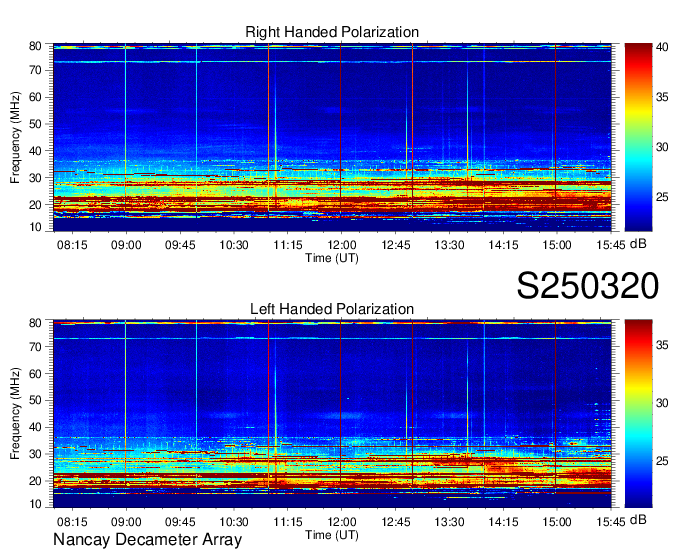Click 10:30 time tick under left-handed plot
Screen dimensions: 680x552
234,522
